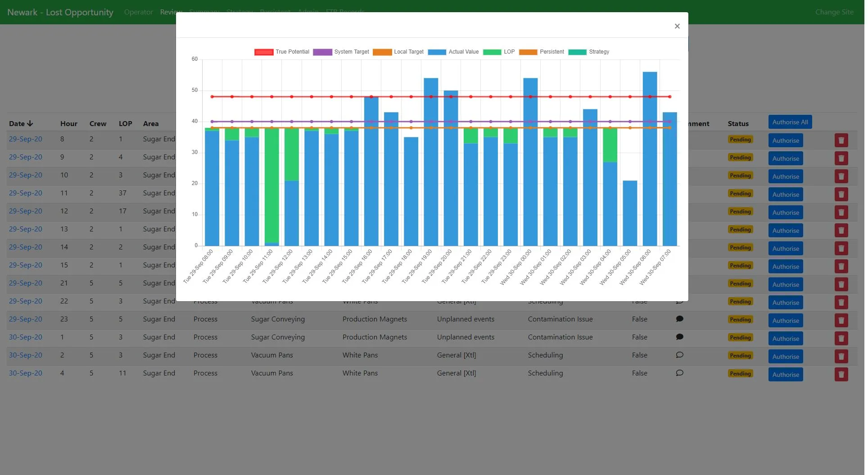This screenshot has width=868, height=475.
Task: Open the 30-Sep-20 hour 1 date link
Action: pyautogui.click(x=26, y=337)
